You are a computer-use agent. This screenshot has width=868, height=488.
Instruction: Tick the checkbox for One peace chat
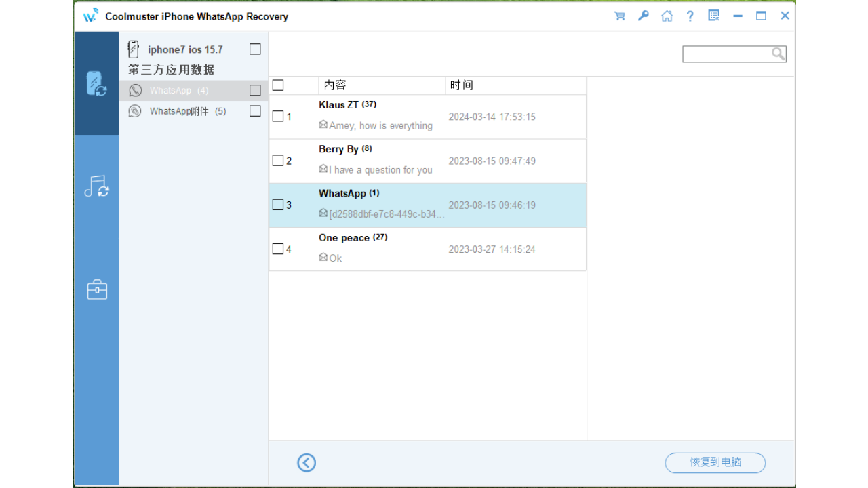pyautogui.click(x=278, y=249)
